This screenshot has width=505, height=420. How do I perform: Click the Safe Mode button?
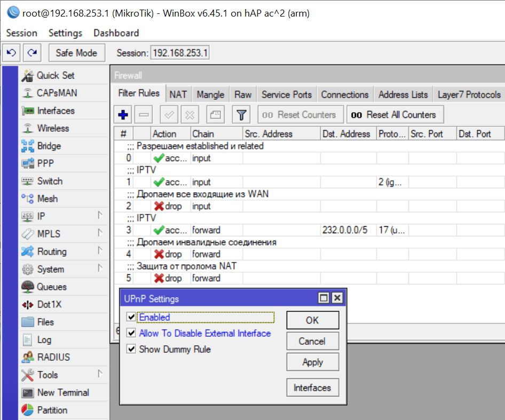click(x=77, y=52)
